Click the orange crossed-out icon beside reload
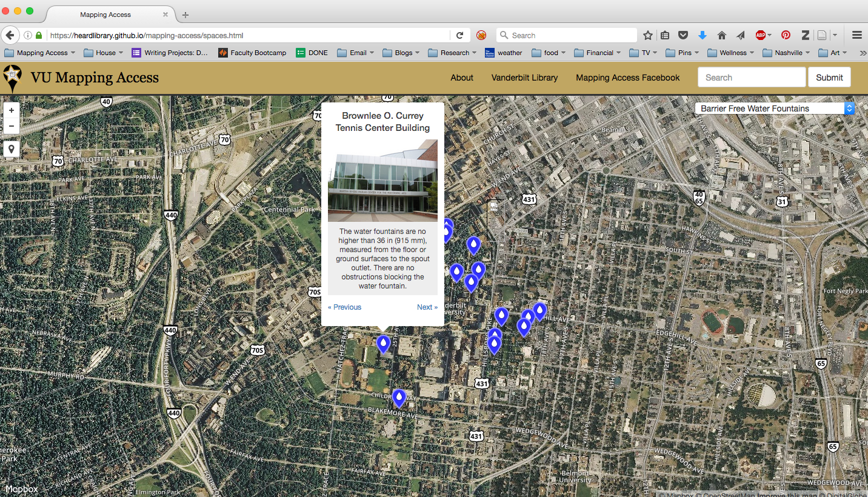This screenshot has height=497, width=868. click(481, 35)
